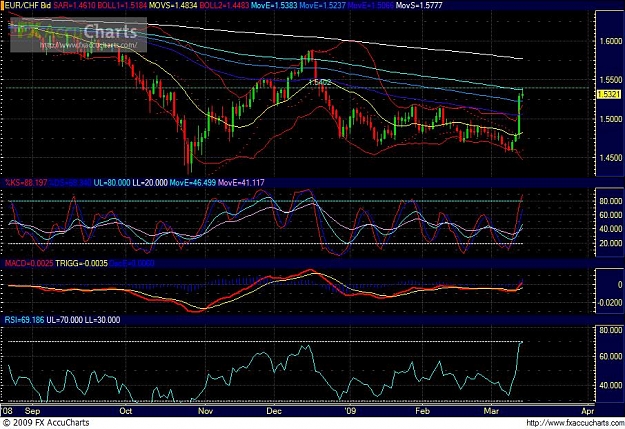Open the http://www.fxaccucharts.com link in the footer

tap(574, 423)
